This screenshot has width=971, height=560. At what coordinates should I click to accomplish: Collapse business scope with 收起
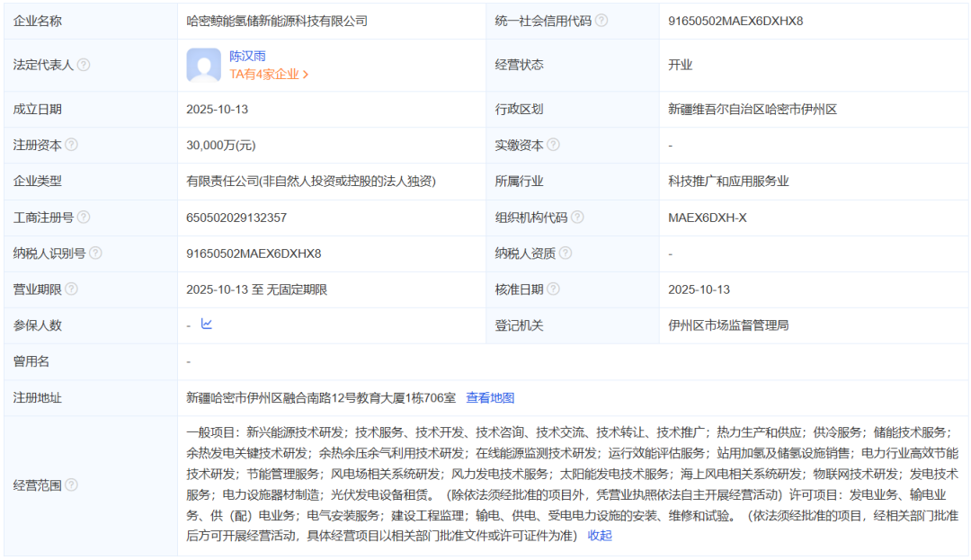(x=600, y=535)
